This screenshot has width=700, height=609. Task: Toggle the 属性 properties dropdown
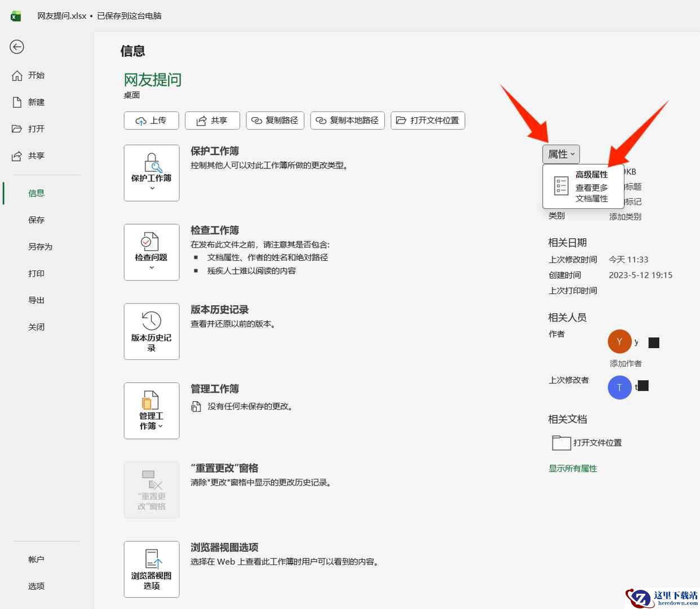pyautogui.click(x=561, y=154)
